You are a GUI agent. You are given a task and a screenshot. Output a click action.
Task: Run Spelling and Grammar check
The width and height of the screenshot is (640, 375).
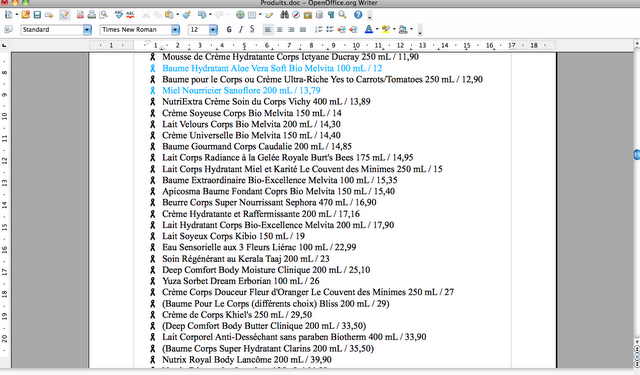[x=118, y=15]
